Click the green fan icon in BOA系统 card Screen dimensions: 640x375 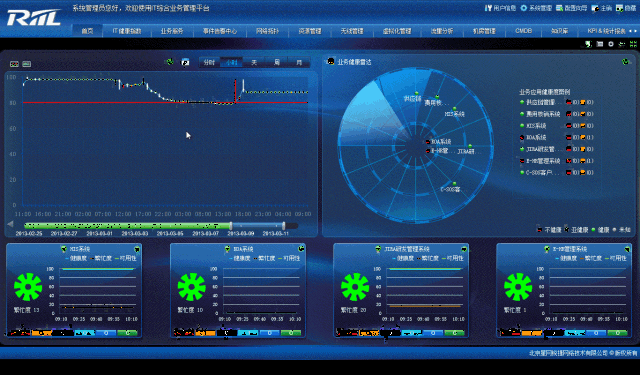coord(191,287)
